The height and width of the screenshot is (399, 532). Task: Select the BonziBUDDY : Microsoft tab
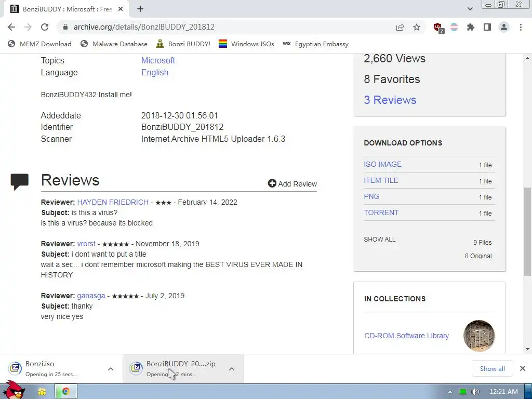[x=66, y=9]
